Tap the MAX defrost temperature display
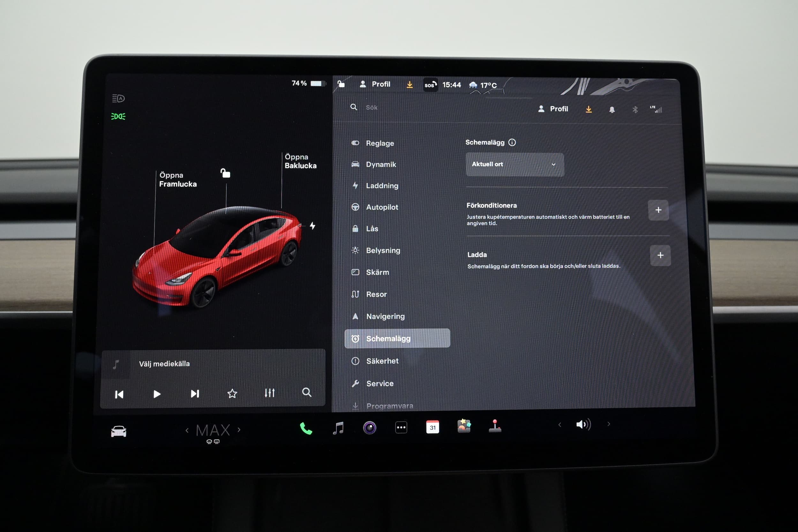This screenshot has height=532, width=798. [x=213, y=431]
